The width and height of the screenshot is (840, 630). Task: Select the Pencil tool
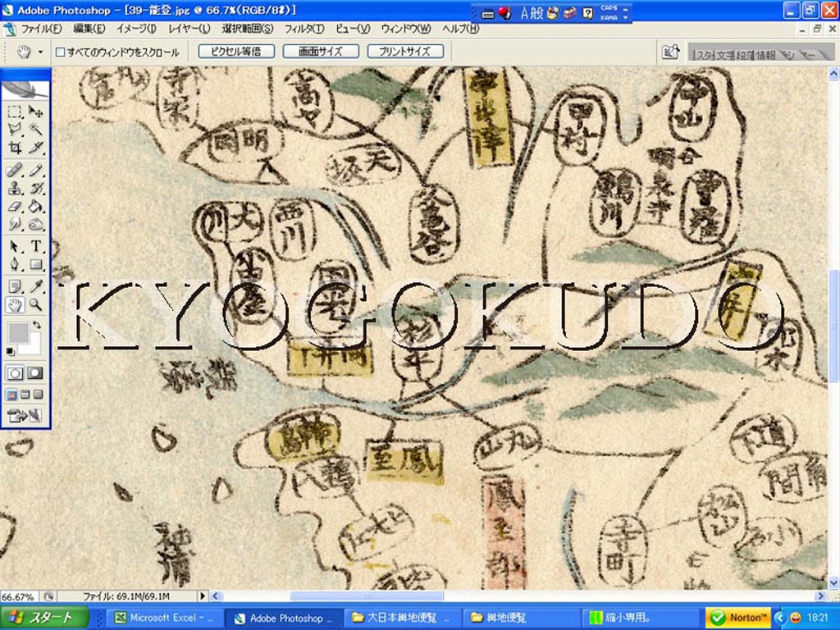(x=35, y=171)
